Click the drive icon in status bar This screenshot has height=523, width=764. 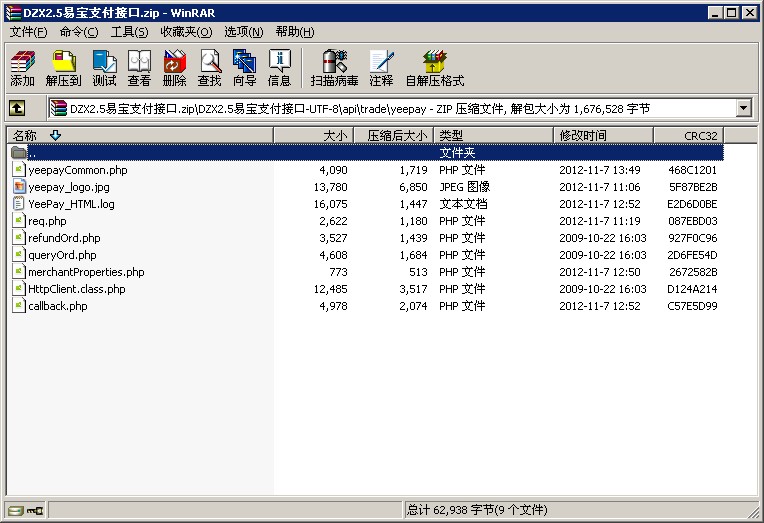coord(16,510)
